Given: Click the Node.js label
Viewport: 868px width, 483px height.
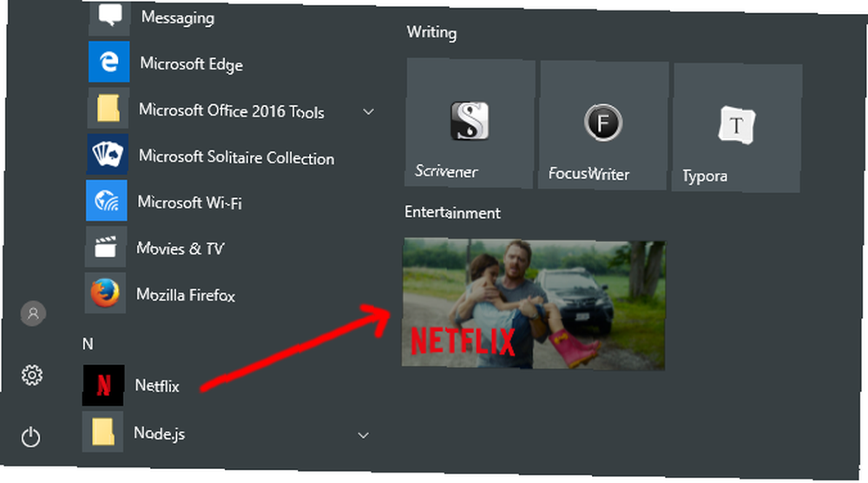Looking at the screenshot, I should (160, 433).
